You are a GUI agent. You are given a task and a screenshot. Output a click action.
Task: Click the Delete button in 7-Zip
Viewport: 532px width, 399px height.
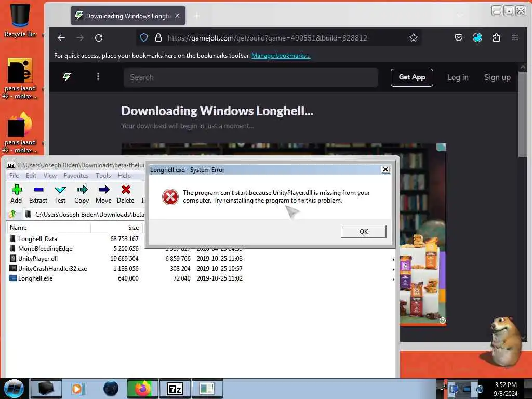pos(126,194)
